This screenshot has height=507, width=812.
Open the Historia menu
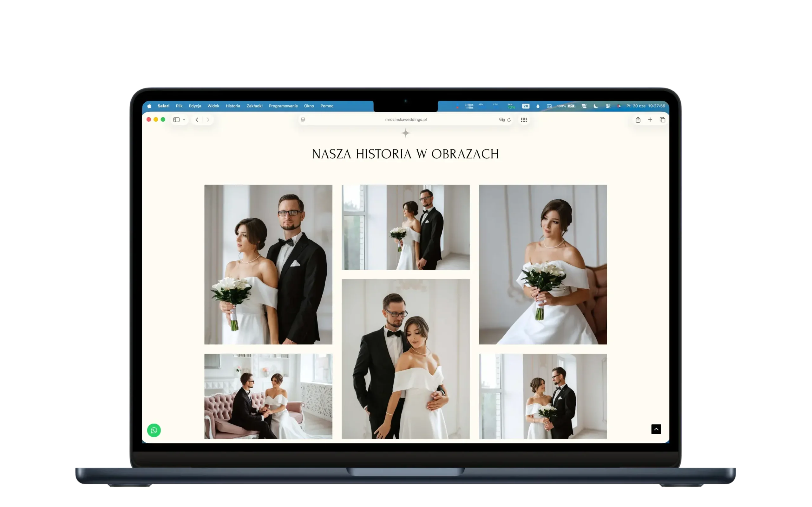[233, 106]
